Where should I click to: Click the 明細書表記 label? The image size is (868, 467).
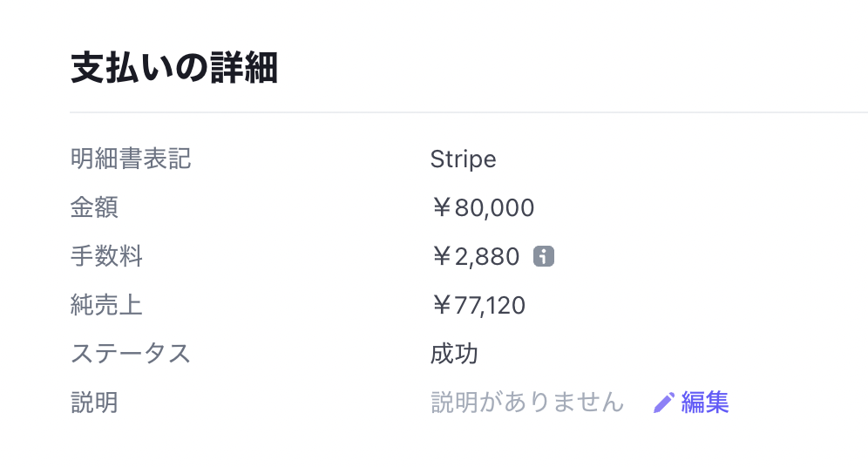point(131,159)
